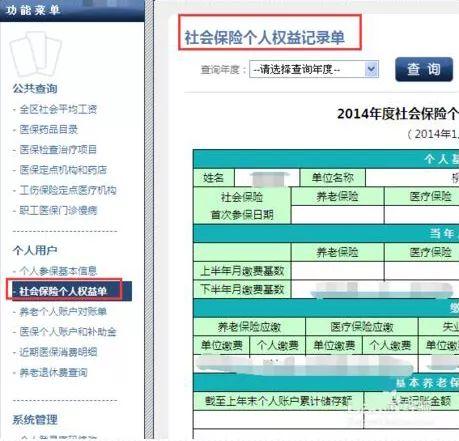Select 医保检查治疗项目 in sidebar
The image size is (459, 441).
58,149
